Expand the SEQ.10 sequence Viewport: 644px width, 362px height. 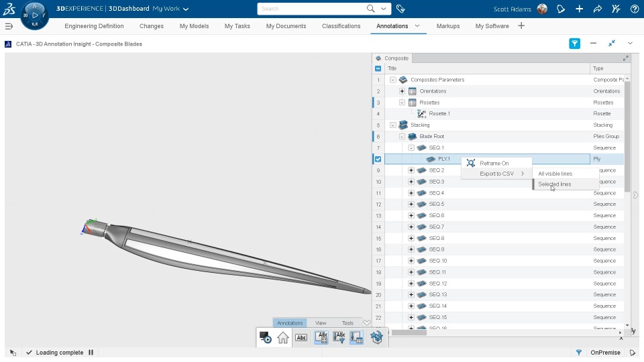click(x=411, y=261)
